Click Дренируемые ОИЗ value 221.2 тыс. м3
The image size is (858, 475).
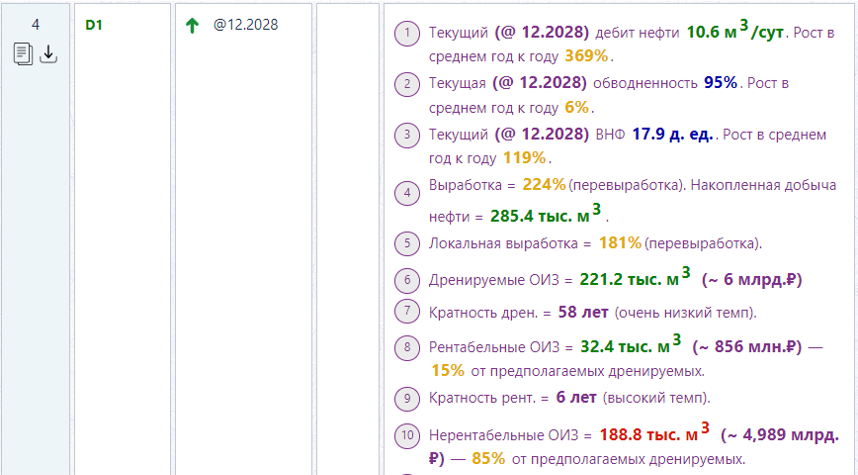coord(635,277)
